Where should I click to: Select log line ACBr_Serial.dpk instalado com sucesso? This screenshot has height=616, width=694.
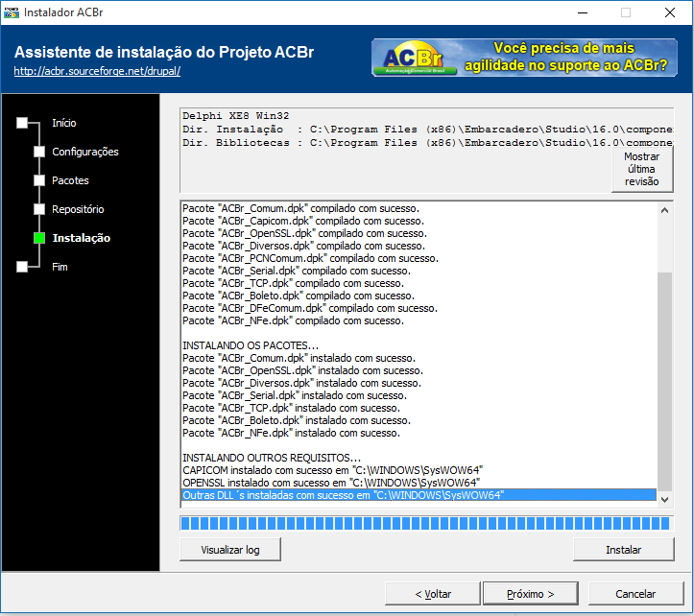[x=295, y=395]
